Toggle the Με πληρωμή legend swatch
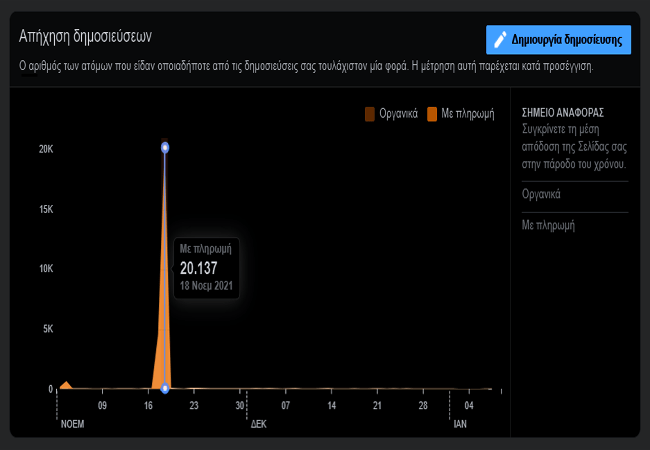The width and height of the screenshot is (650, 450). coord(432,114)
